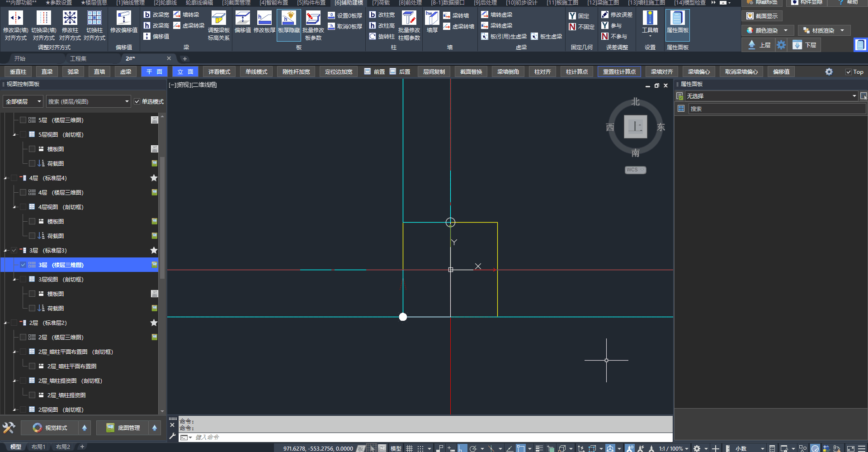
Task: Click the 截面替换 button
Action: pos(471,72)
